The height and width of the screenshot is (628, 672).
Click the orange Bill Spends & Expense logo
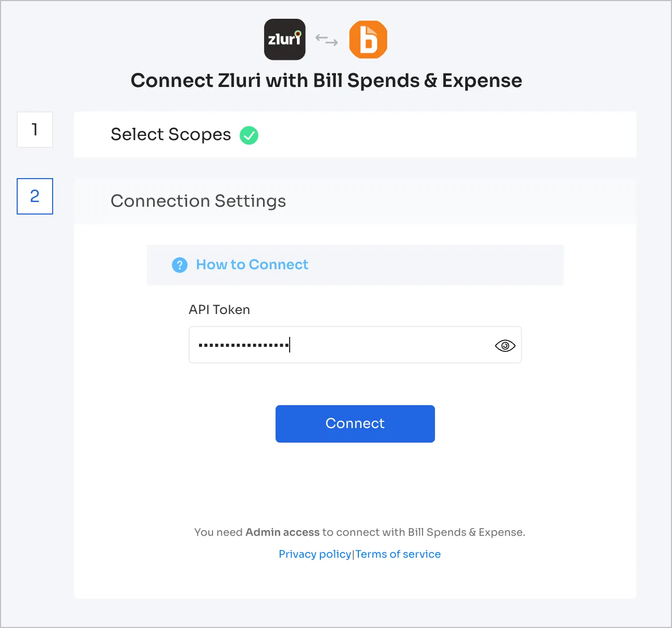pos(368,40)
